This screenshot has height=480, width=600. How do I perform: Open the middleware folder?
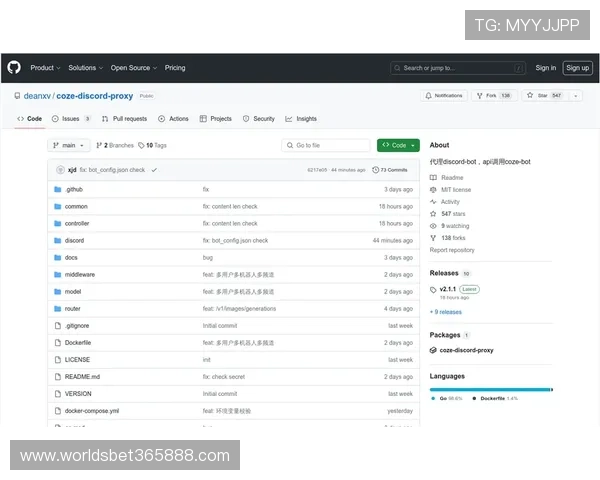coord(80,274)
